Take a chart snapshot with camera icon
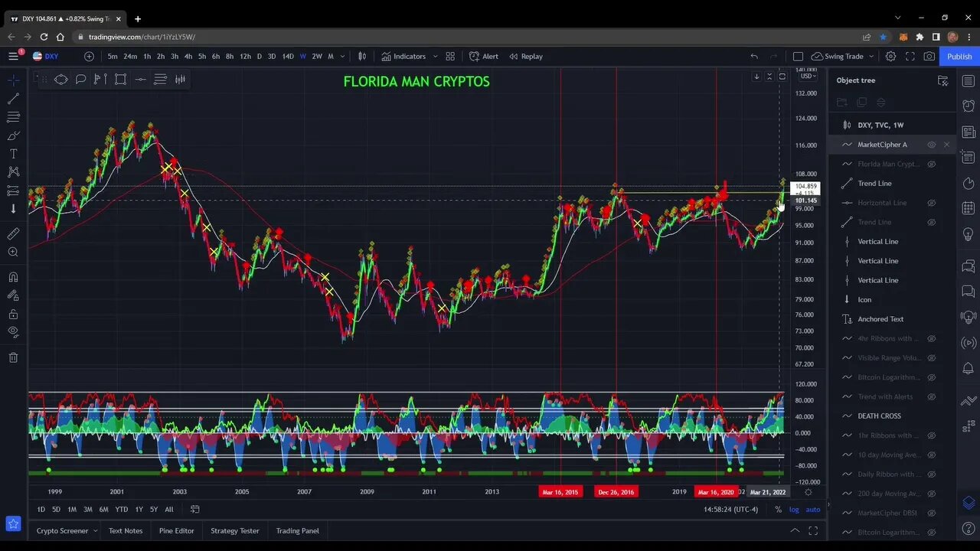 click(929, 56)
